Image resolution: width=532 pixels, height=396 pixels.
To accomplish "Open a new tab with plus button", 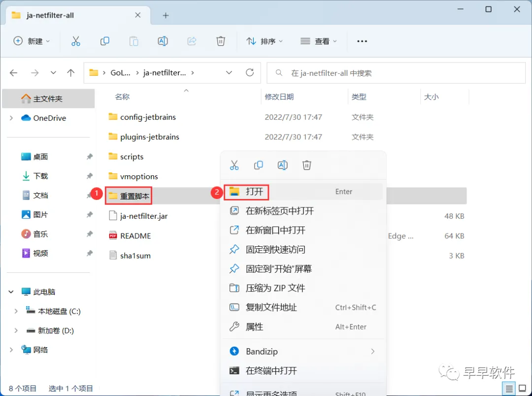I will pos(166,15).
